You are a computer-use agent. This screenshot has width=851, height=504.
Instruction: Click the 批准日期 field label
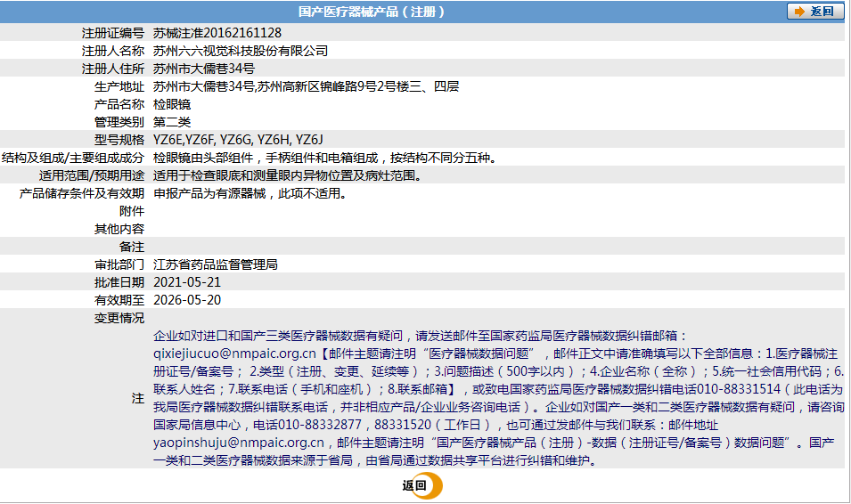(x=119, y=282)
